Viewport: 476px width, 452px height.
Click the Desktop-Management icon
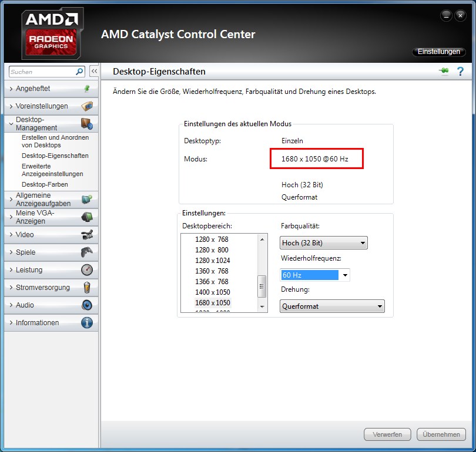coord(87,124)
